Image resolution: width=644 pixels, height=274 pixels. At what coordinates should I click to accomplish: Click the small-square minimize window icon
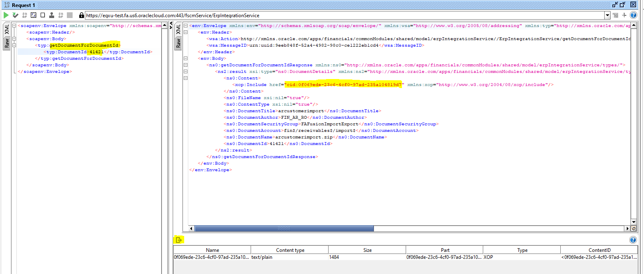pyautogui.click(x=615, y=5)
